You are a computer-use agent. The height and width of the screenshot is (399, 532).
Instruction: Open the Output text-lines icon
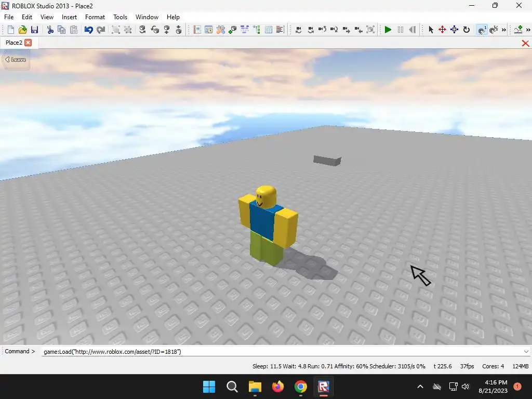coord(280,30)
